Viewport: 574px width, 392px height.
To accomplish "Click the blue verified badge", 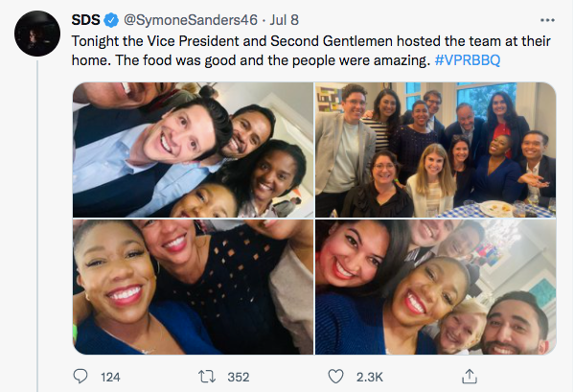I will [x=111, y=20].
